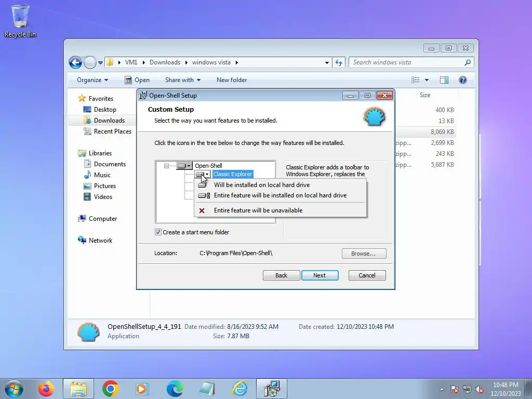532x399 pixels.
Task: Launch Google Chrome from taskbar
Action: click(x=110, y=389)
